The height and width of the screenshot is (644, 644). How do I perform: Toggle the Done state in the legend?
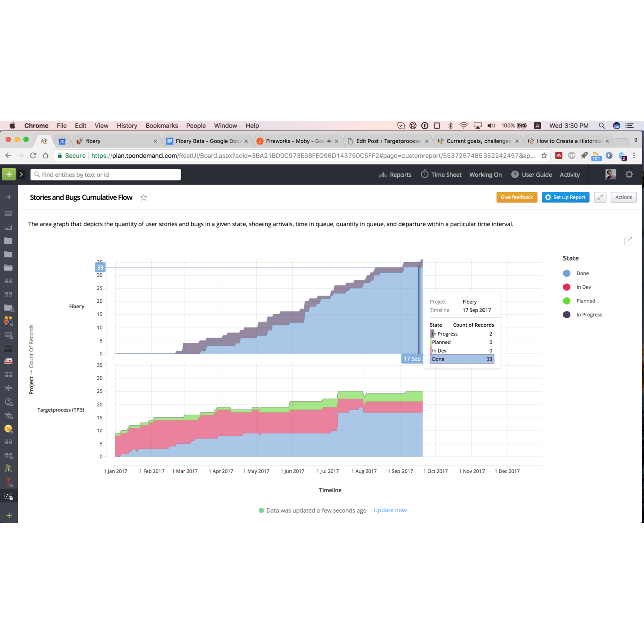click(x=582, y=273)
